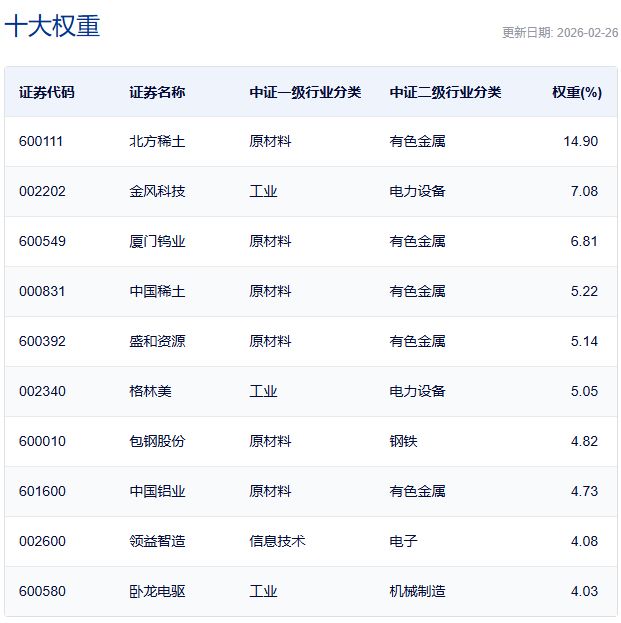Click weight value 5.05

584,391
